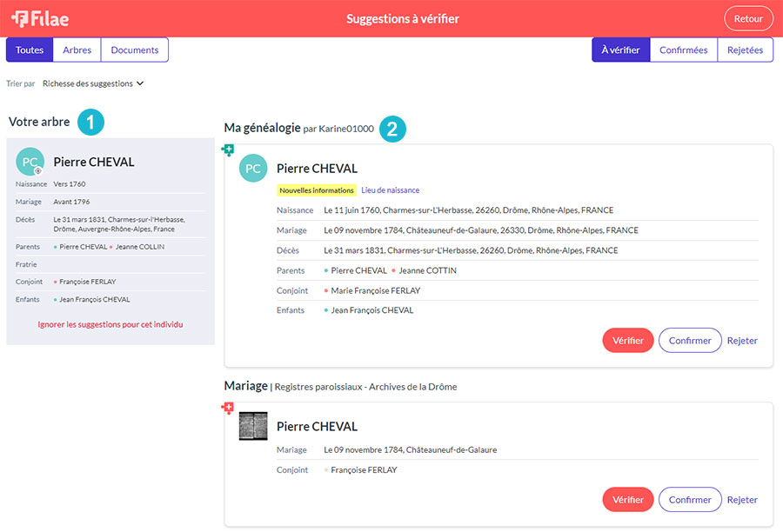Click the numbered badge 2 marker
Viewport: 783px width, 532px height.
tap(393, 129)
